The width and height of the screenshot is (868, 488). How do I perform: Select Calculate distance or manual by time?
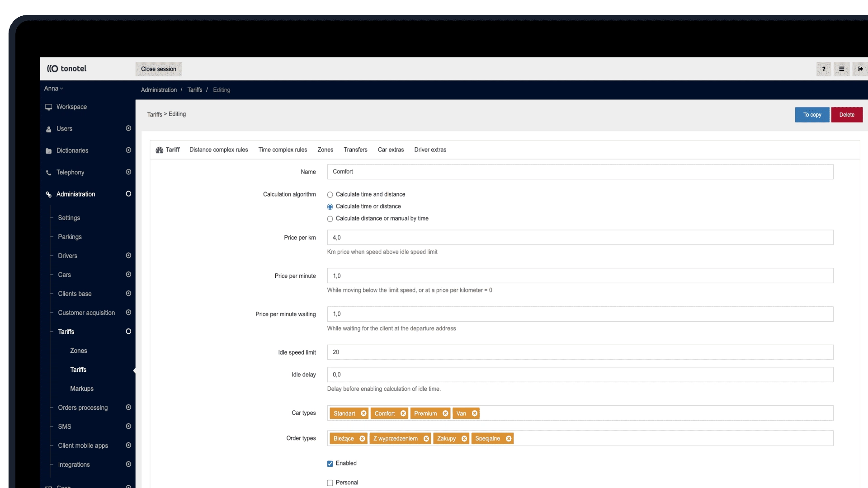pyautogui.click(x=330, y=219)
